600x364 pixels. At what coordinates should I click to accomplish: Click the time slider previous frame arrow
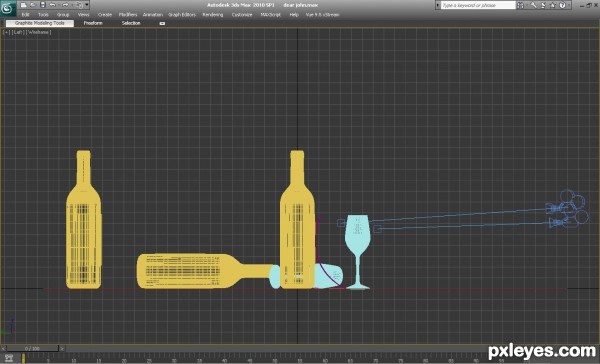(x=3, y=348)
